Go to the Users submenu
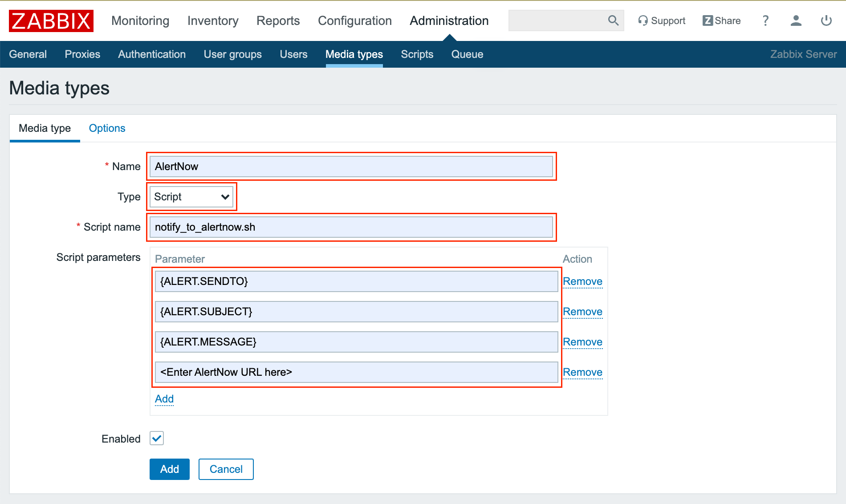The image size is (846, 504). [293, 54]
